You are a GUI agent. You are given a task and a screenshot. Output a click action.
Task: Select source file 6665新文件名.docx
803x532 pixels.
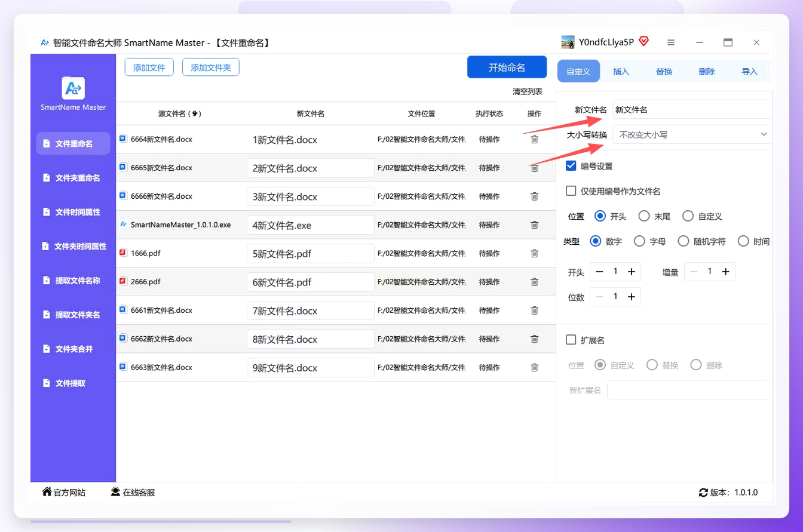pos(161,168)
